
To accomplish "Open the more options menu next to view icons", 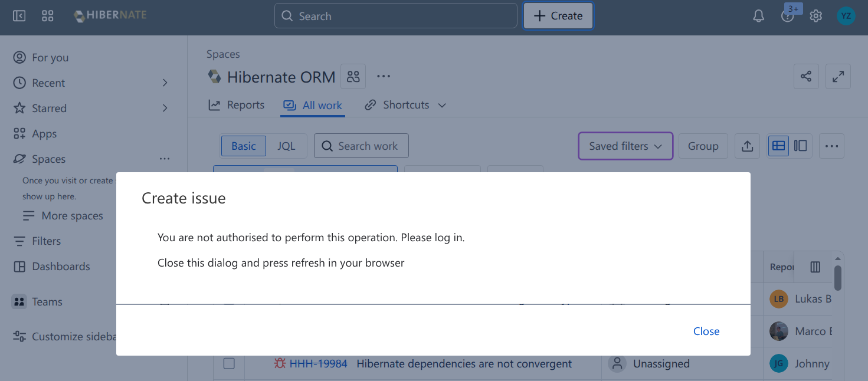I will (x=831, y=146).
